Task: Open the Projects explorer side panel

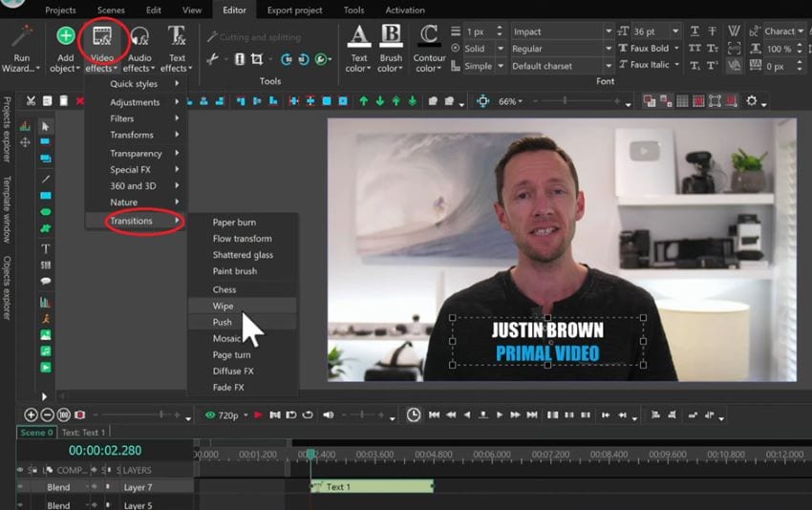Action: [7, 130]
